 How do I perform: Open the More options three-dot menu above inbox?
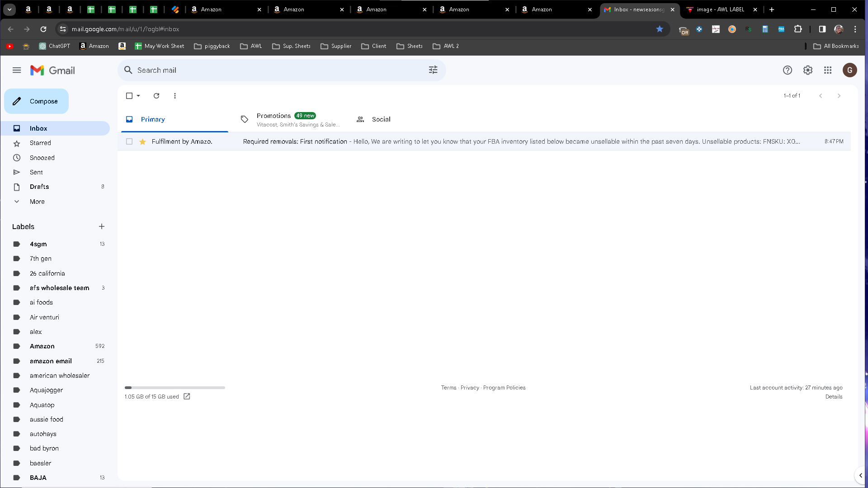pos(175,96)
